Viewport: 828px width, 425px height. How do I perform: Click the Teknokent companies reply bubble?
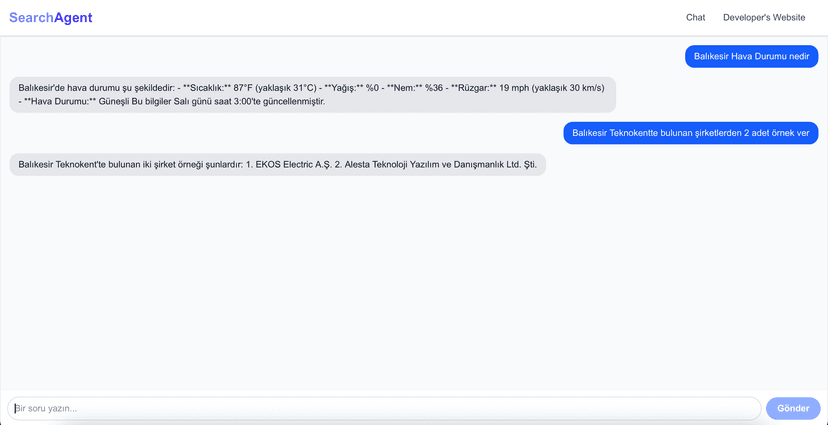click(277, 164)
